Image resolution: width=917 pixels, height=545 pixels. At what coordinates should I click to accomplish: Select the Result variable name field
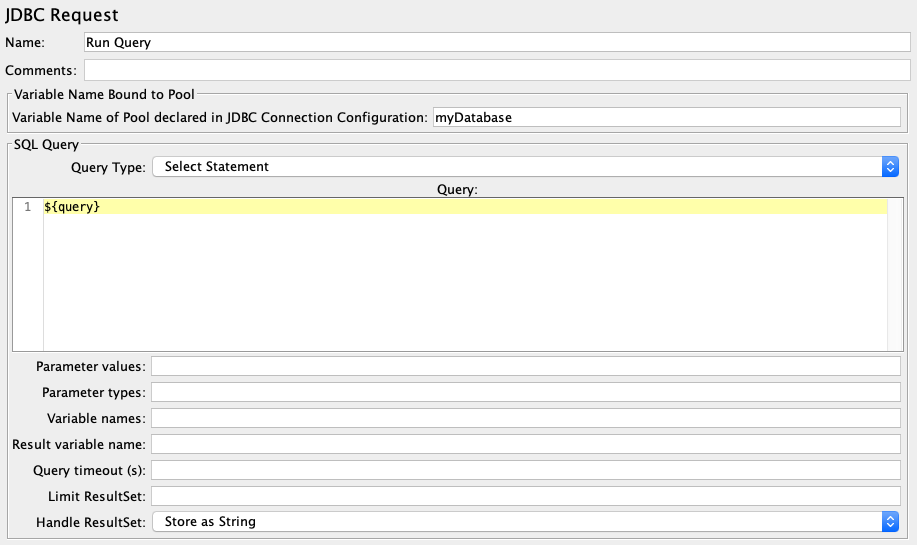click(526, 444)
